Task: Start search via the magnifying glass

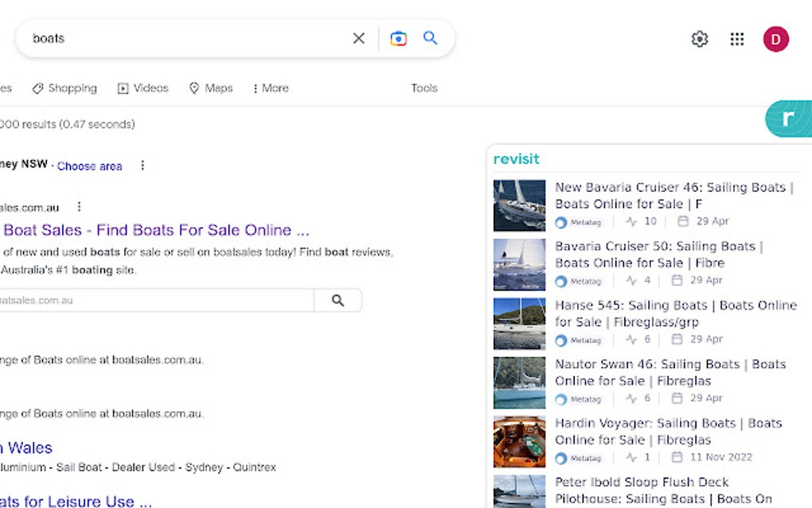Action: [431, 37]
